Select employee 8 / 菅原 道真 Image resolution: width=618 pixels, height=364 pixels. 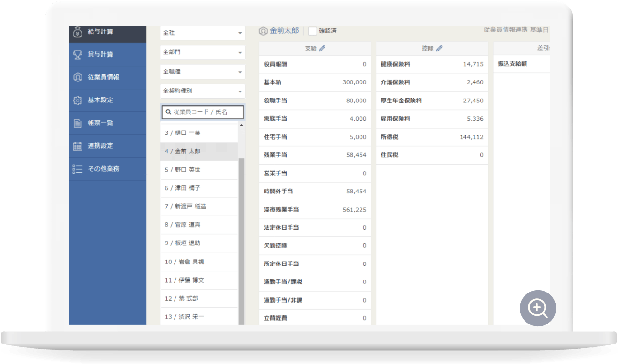(199, 224)
